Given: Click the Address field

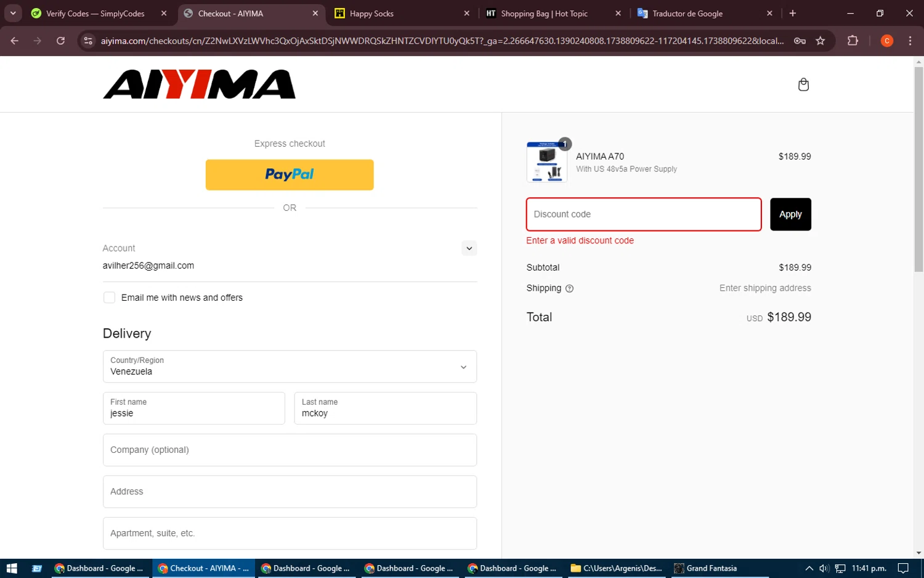Looking at the screenshot, I should (290, 492).
